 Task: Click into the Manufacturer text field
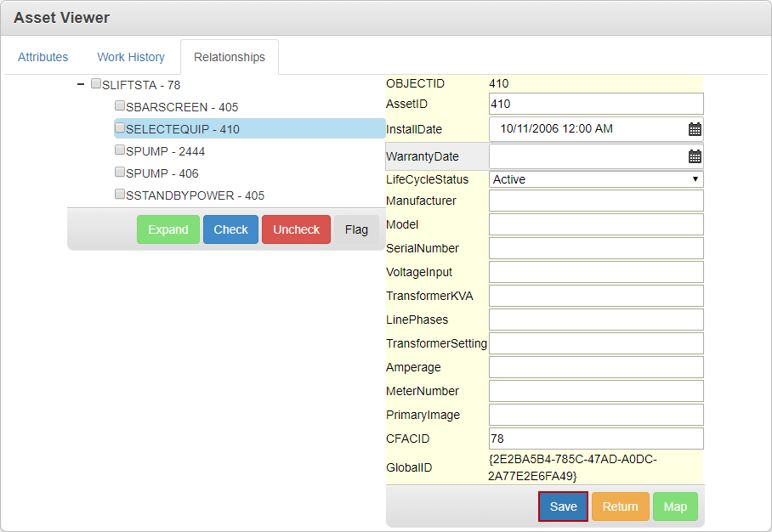(x=596, y=201)
